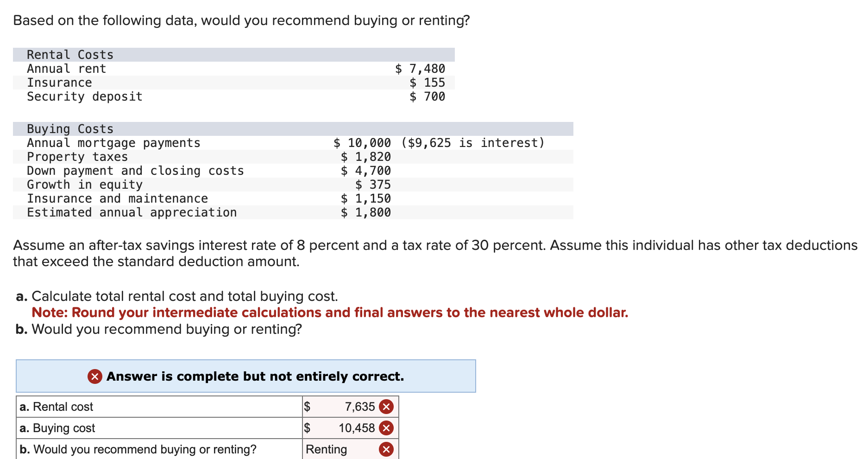The image size is (868, 459).
Task: Click the Buying Costs section header
Action: tap(69, 128)
